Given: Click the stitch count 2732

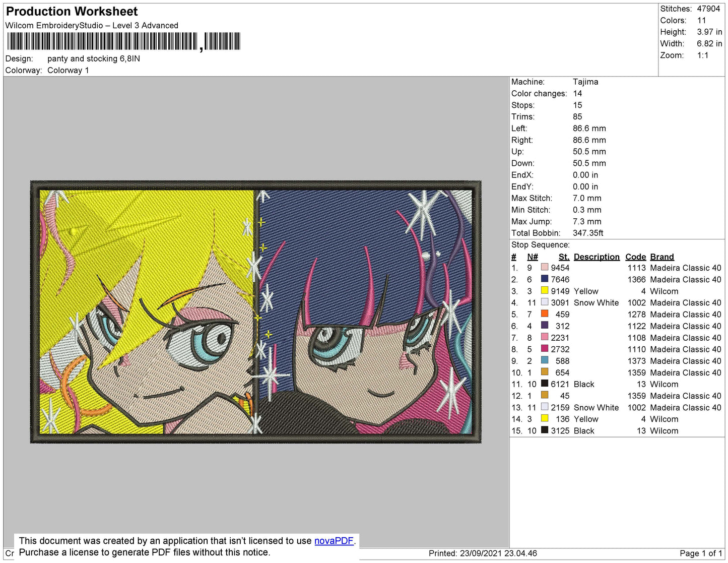Looking at the screenshot, I should point(560,349).
